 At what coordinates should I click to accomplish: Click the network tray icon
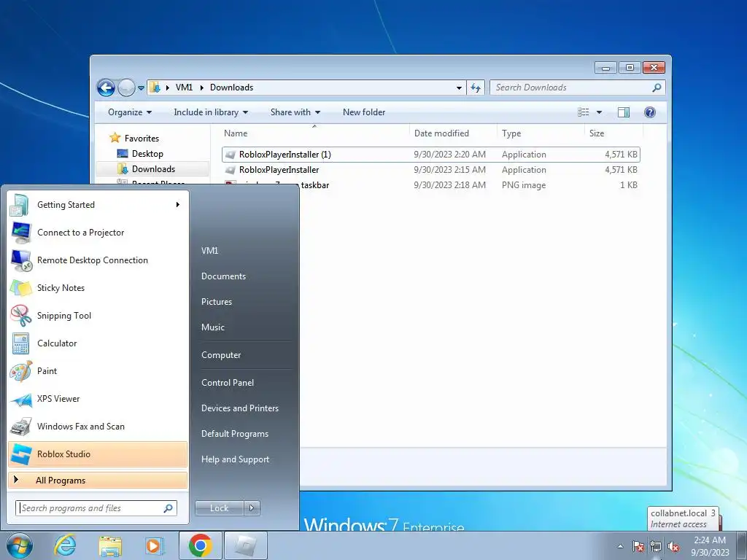656,546
